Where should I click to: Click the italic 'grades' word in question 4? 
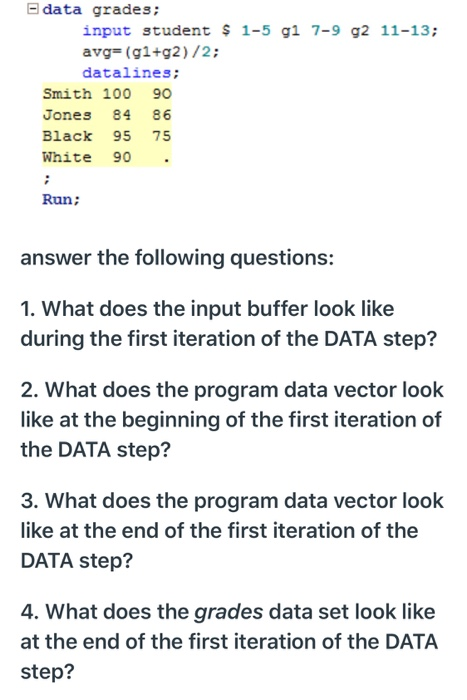[x=229, y=612]
